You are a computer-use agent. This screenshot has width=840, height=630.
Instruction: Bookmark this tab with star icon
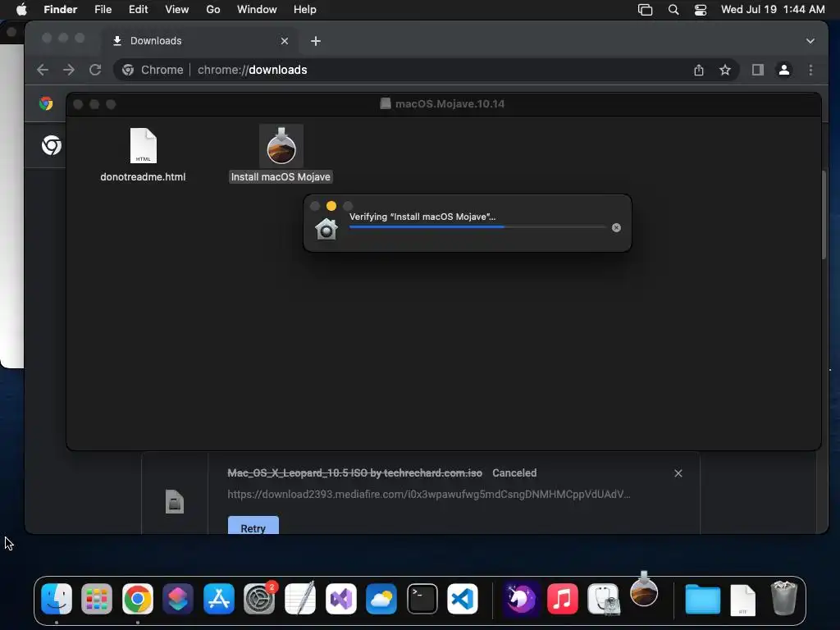pos(725,70)
